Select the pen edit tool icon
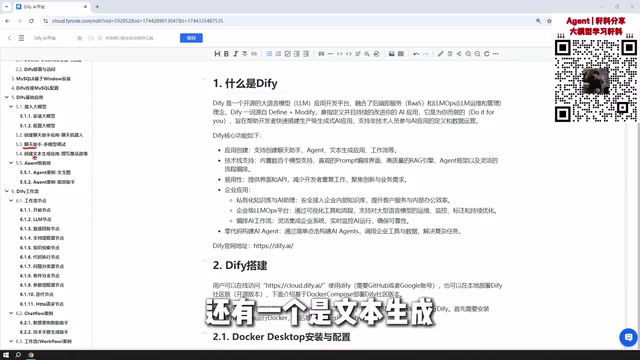The image size is (640, 360). pos(440,54)
